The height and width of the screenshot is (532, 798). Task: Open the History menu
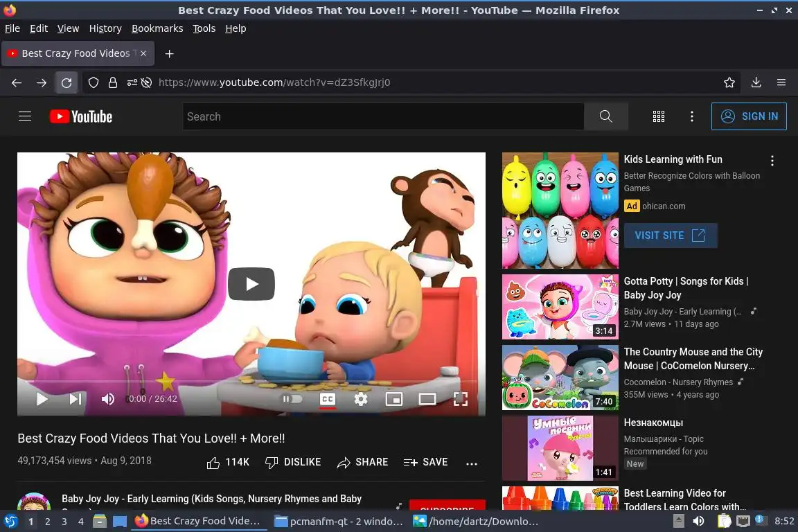click(105, 28)
